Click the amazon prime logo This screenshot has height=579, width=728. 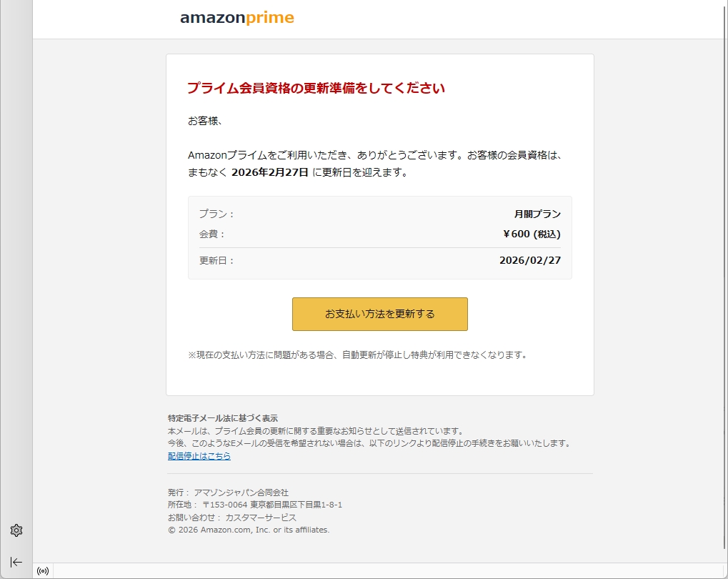point(236,18)
